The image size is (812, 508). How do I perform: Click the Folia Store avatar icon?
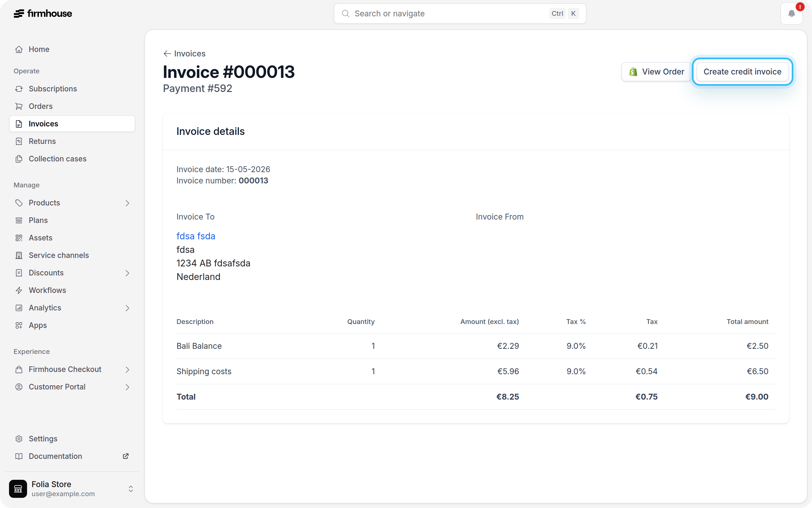(x=18, y=489)
